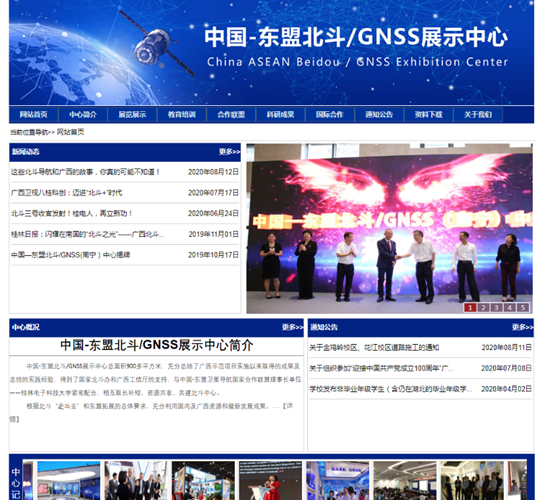Click the carousel photo of handshake ceremony
Screen dimensions: 540x500
coord(390,229)
